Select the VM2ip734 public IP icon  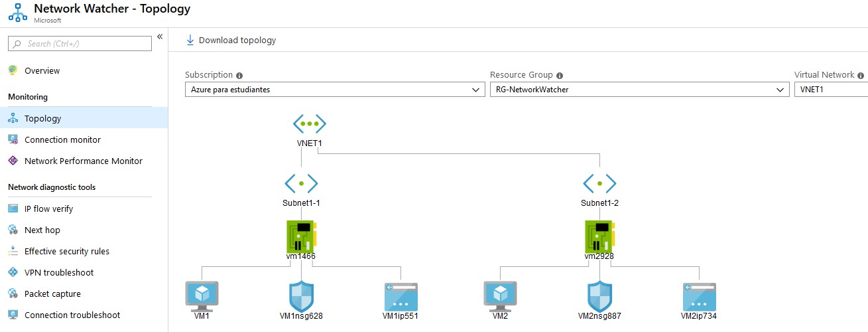(x=700, y=296)
